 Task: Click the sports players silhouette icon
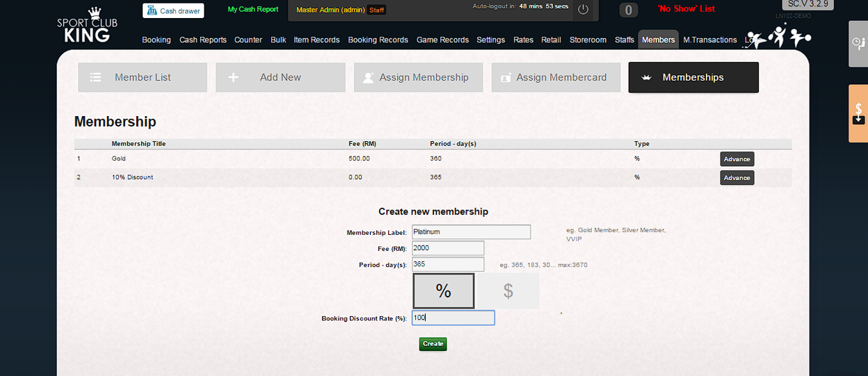tap(778, 37)
